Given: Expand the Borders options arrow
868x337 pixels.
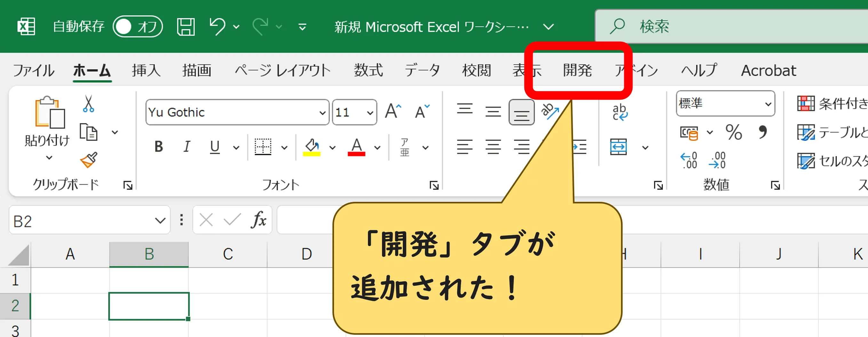Looking at the screenshot, I should pyautogui.click(x=284, y=147).
